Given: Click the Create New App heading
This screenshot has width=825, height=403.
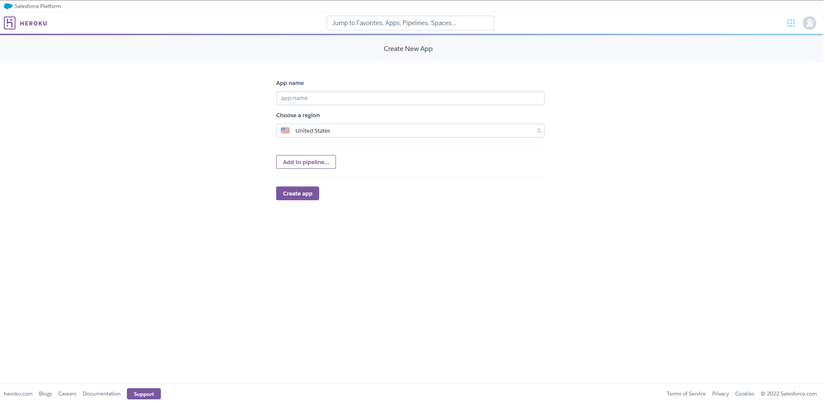Looking at the screenshot, I should pos(408,49).
